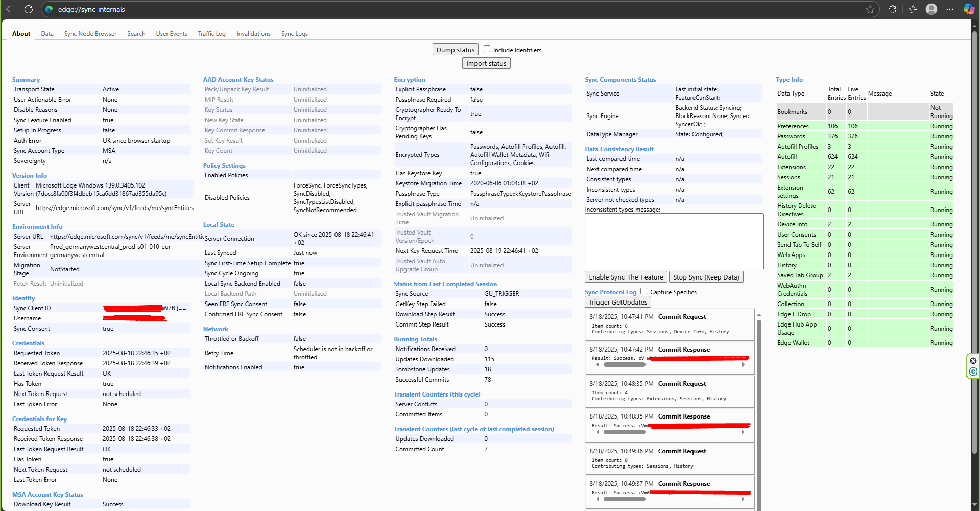The width and height of the screenshot is (980, 511).
Task: Enable the Capture Specifics checkbox
Action: (x=643, y=291)
